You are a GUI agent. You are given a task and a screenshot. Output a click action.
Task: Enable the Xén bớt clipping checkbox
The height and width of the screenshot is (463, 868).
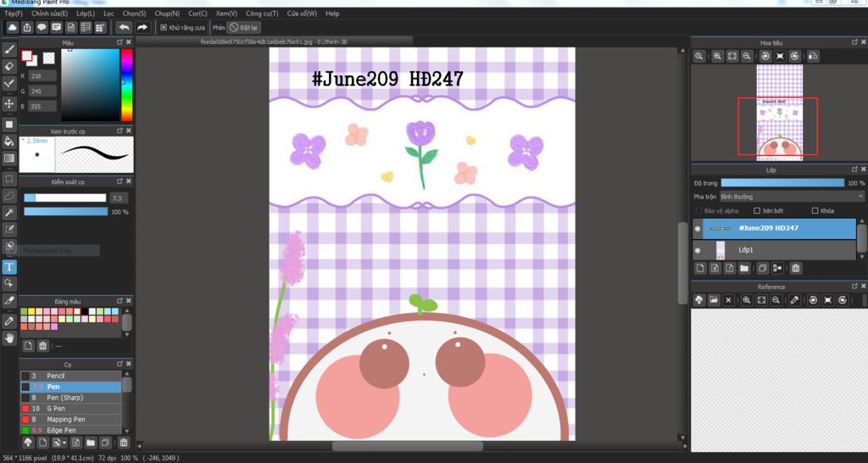point(757,210)
